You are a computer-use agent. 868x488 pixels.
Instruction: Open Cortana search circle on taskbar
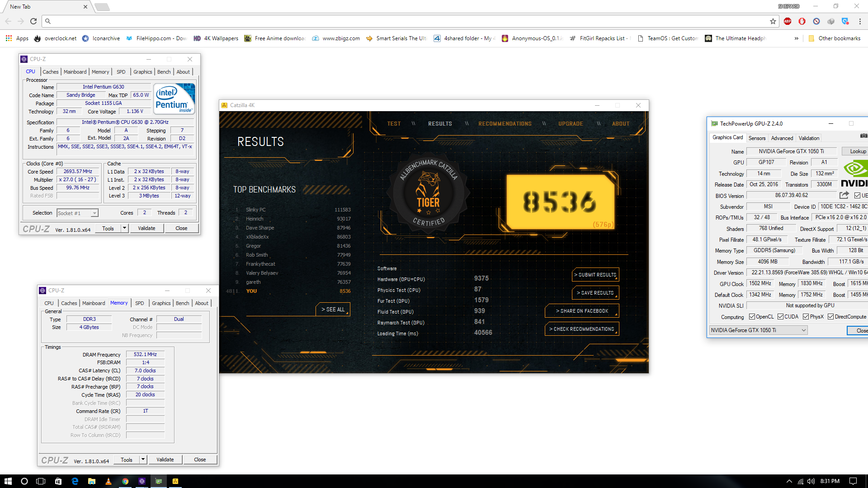click(x=24, y=481)
